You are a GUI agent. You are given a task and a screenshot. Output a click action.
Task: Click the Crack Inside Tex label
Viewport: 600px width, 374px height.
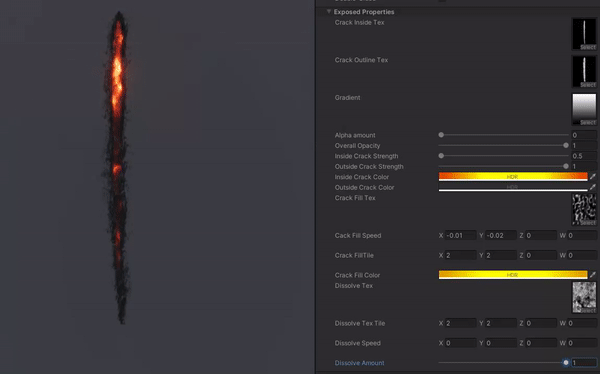tap(359, 22)
